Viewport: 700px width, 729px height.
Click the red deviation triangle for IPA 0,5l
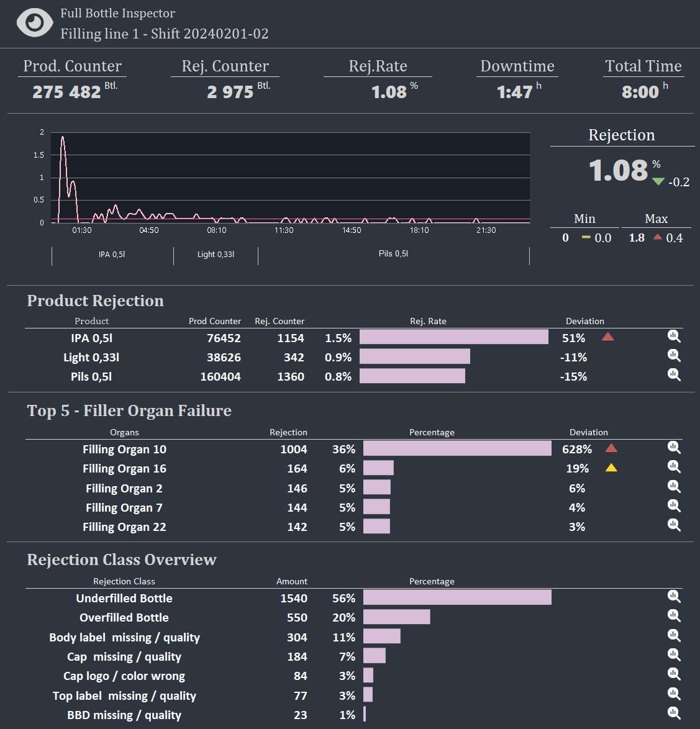point(607,337)
